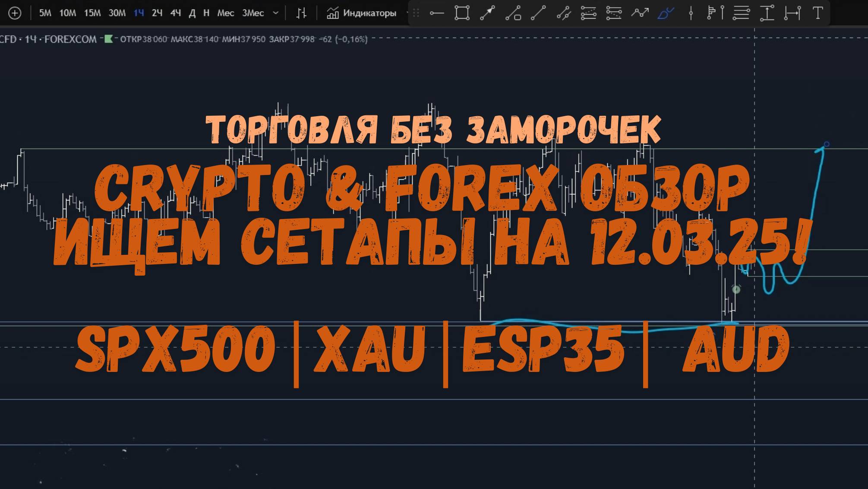Select the Cross Line tool
The width and height of the screenshot is (868, 489).
point(691,13)
